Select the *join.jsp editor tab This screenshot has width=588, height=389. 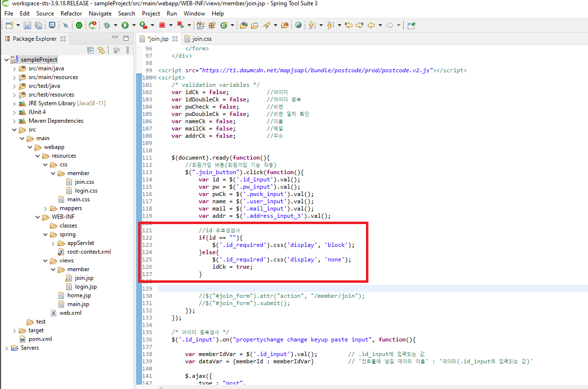pyautogui.click(x=158, y=39)
